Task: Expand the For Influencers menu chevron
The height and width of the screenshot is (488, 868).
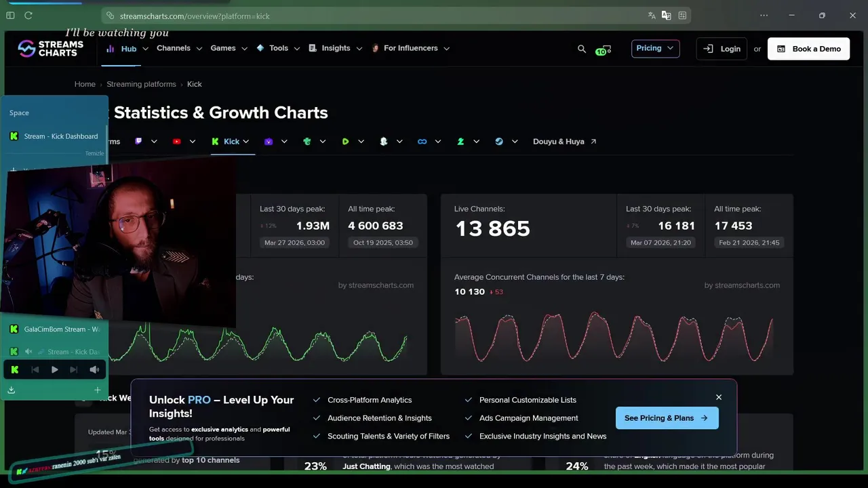Action: (x=446, y=49)
